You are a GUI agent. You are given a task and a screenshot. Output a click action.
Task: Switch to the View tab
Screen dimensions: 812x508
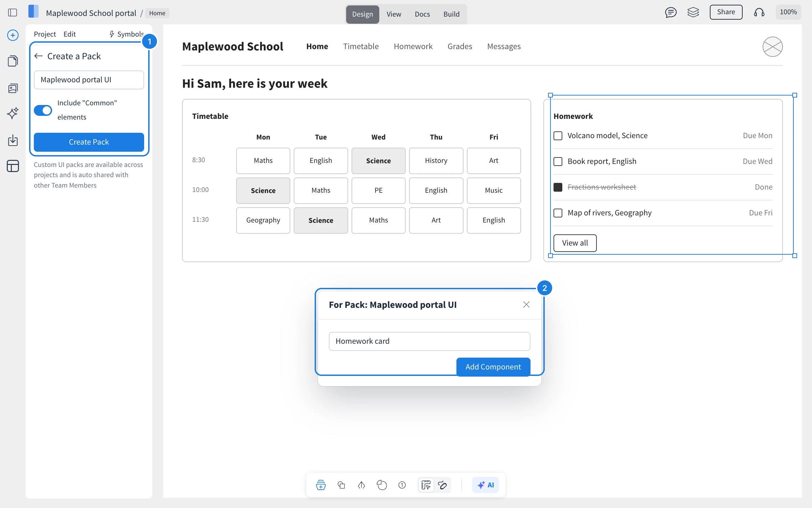(394, 14)
